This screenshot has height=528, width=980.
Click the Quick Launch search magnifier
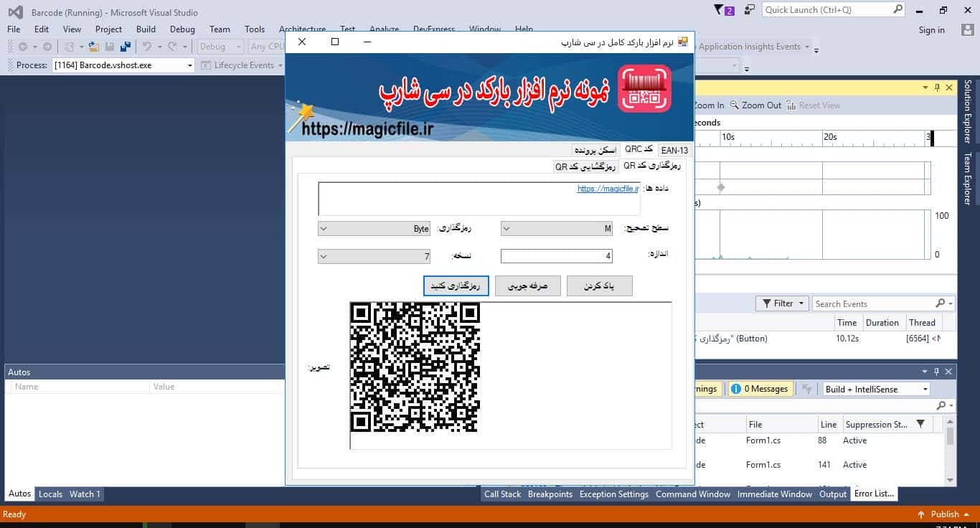pos(897,9)
